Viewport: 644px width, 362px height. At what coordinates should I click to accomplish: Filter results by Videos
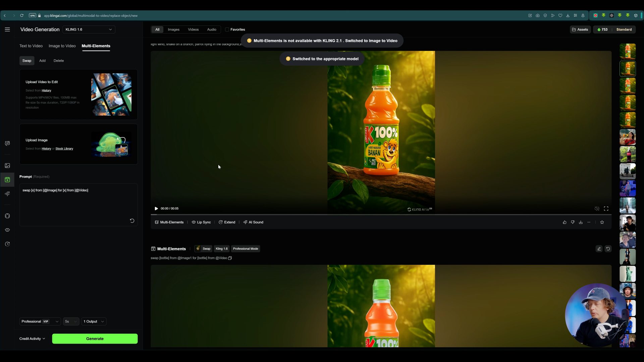point(193,29)
